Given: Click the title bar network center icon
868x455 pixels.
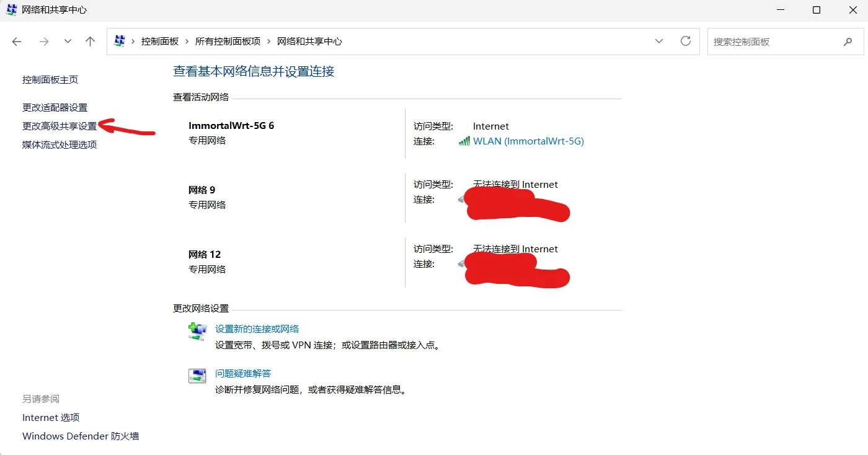Looking at the screenshot, I should point(12,10).
